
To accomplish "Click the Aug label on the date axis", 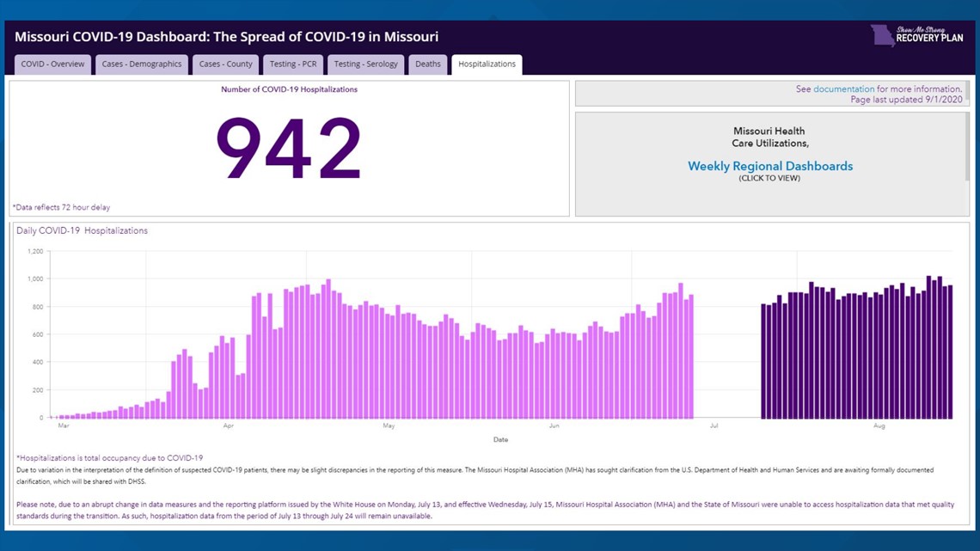I will 879,425.
